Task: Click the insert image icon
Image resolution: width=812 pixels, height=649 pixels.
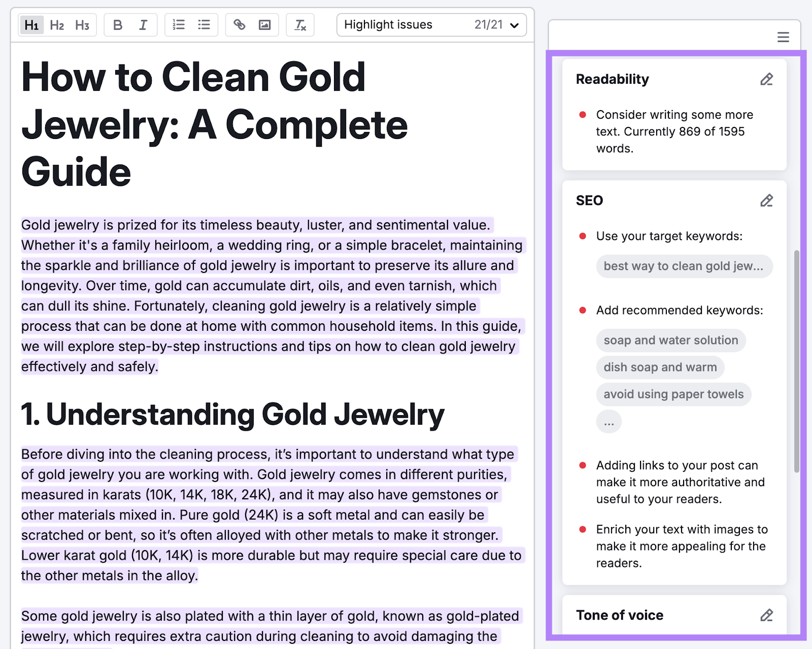Action: [265, 24]
